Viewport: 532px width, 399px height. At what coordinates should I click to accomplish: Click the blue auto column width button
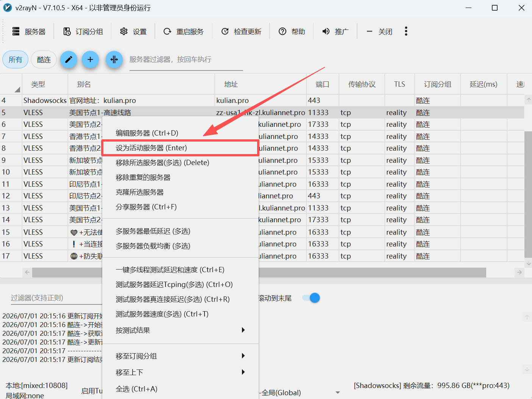(x=114, y=60)
